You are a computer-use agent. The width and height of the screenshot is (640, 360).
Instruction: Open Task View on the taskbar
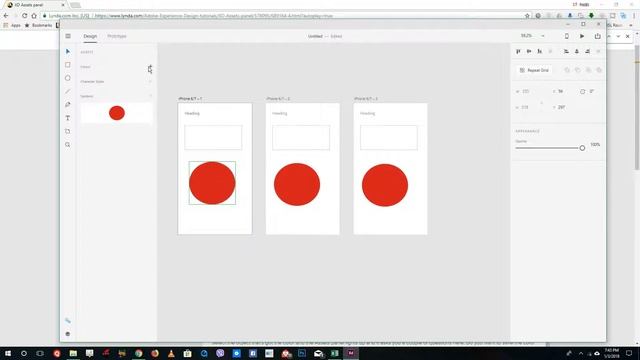[x=40, y=353]
